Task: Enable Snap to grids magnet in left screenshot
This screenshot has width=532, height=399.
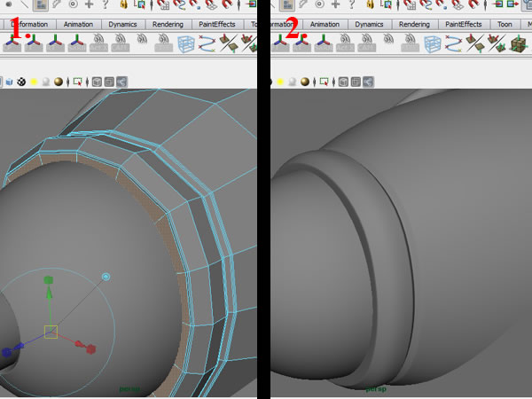Action: coord(163,4)
